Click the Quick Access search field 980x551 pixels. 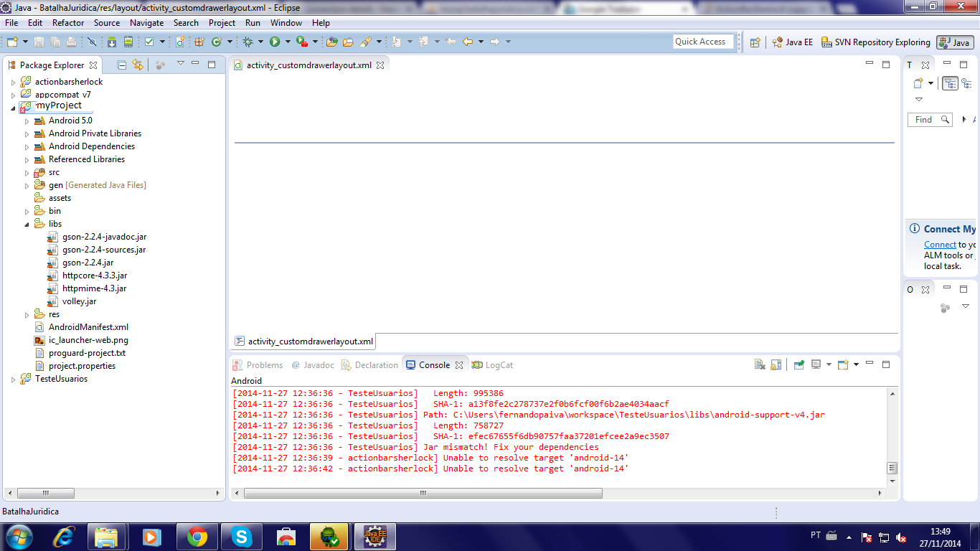pos(704,42)
